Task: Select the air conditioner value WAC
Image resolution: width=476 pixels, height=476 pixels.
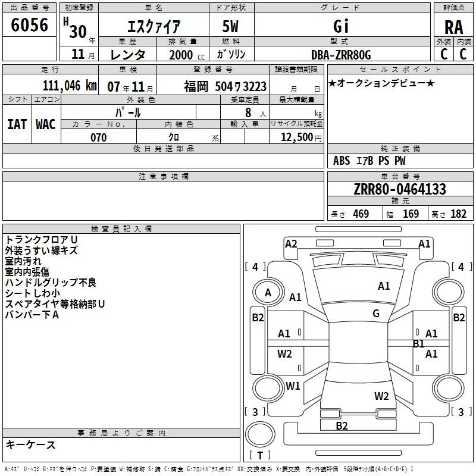Action: [x=46, y=124]
